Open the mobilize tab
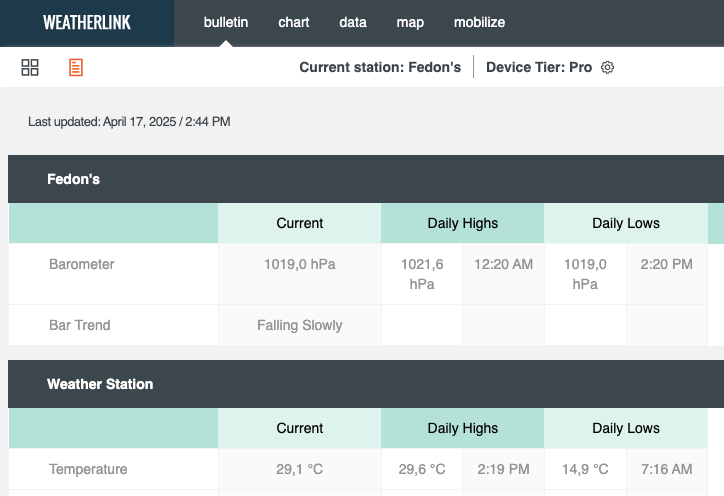 click(x=479, y=22)
